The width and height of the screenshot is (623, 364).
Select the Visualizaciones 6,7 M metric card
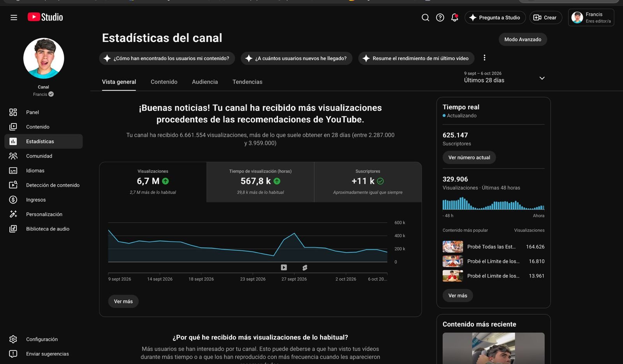click(153, 182)
